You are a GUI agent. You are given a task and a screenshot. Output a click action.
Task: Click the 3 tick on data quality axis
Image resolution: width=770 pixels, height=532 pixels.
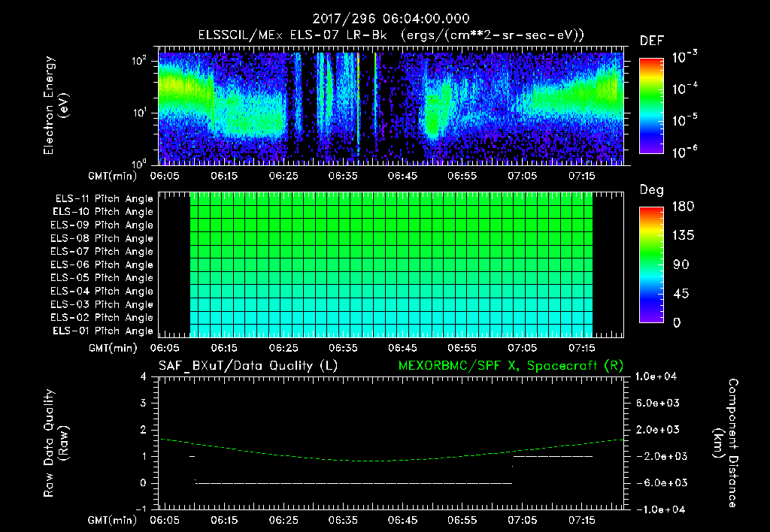(x=144, y=403)
